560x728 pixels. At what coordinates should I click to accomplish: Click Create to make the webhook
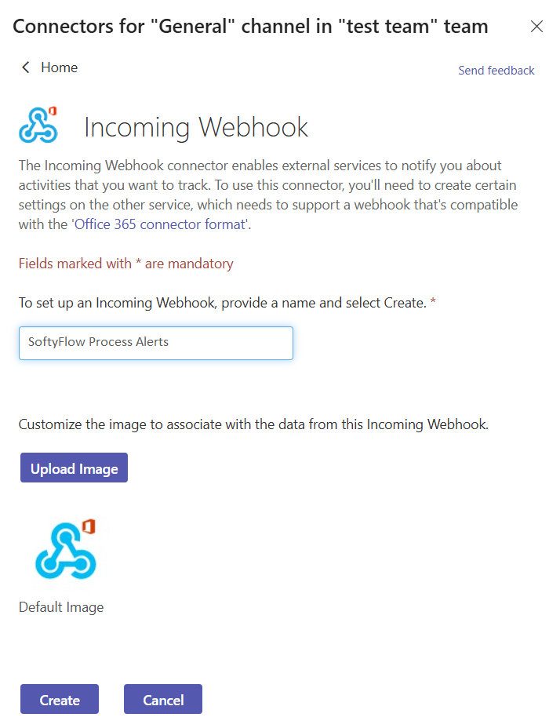[x=60, y=699]
